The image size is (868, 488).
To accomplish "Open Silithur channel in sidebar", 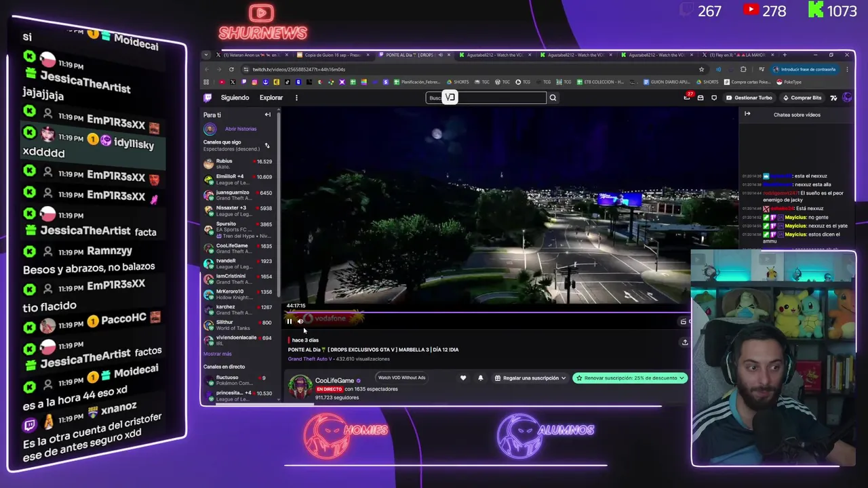I will click(238, 325).
